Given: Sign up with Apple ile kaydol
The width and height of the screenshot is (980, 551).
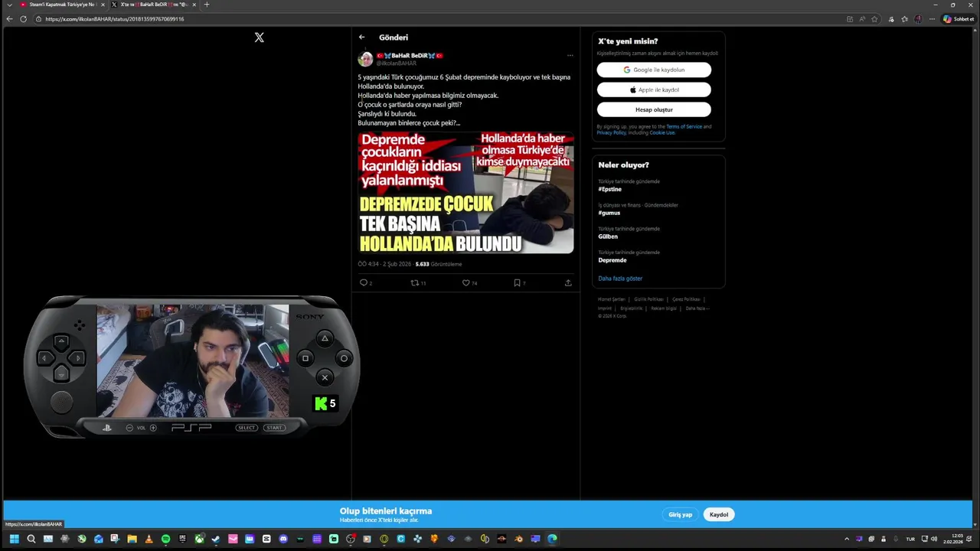Looking at the screenshot, I should pyautogui.click(x=654, y=90).
